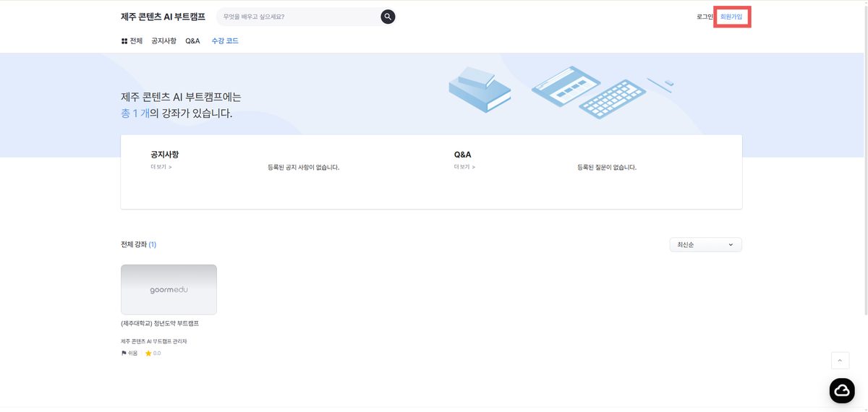The height and width of the screenshot is (412, 868).
Task: Click the scroll-to-top arrow button
Action: (x=840, y=360)
